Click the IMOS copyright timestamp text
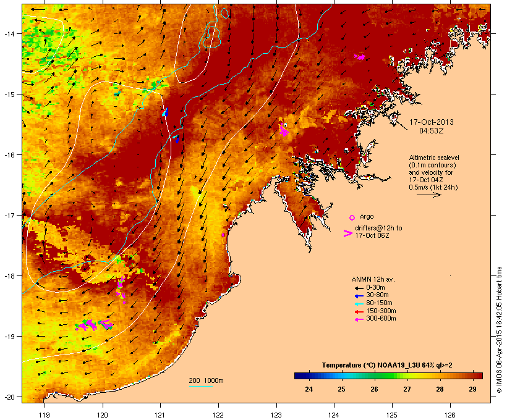Viewport: 507px width, 420px height. click(x=499, y=330)
